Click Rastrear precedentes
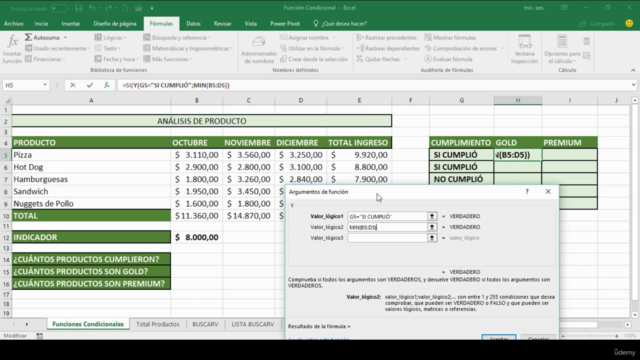The width and height of the screenshot is (640, 360). coord(387,38)
